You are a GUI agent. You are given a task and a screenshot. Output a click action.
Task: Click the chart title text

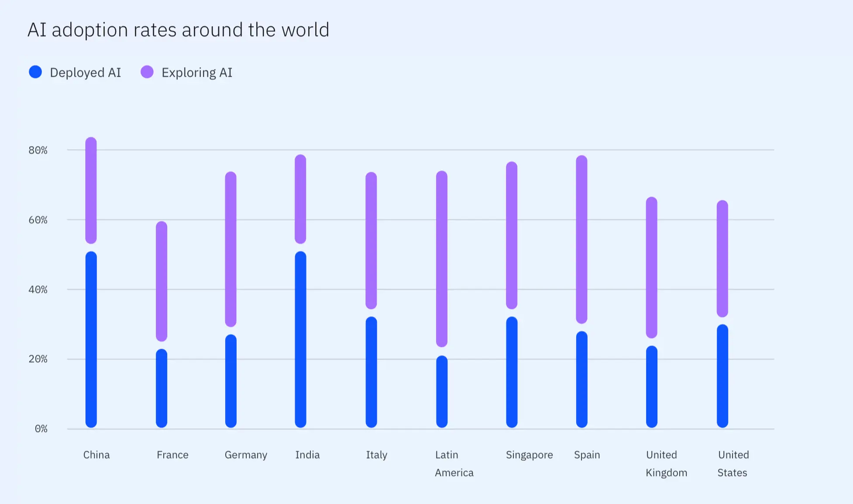click(178, 30)
